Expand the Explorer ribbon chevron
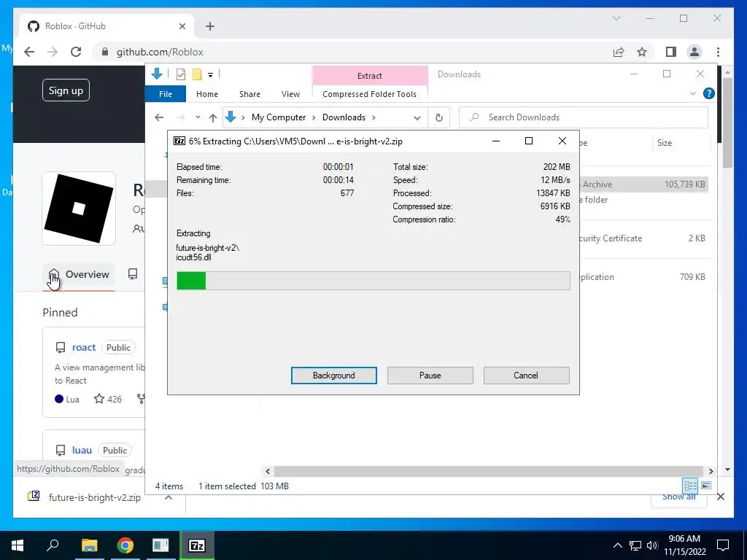747x560 pixels. pos(693,93)
